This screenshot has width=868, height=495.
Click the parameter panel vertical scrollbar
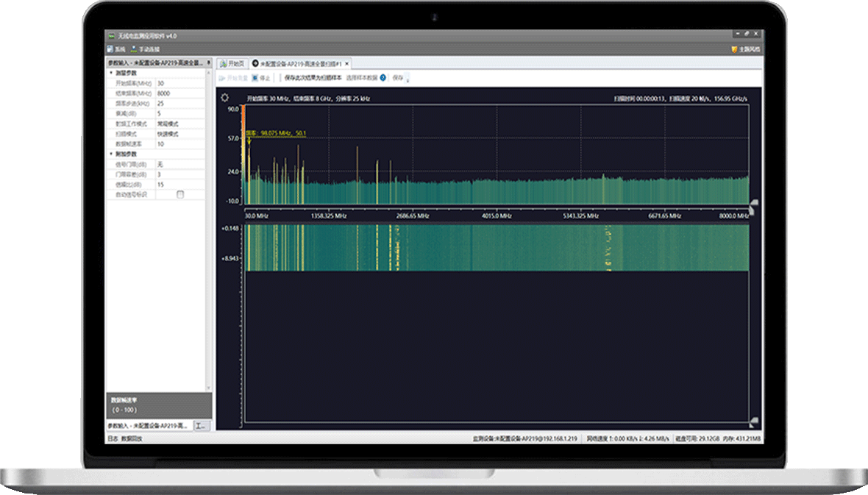(x=209, y=229)
